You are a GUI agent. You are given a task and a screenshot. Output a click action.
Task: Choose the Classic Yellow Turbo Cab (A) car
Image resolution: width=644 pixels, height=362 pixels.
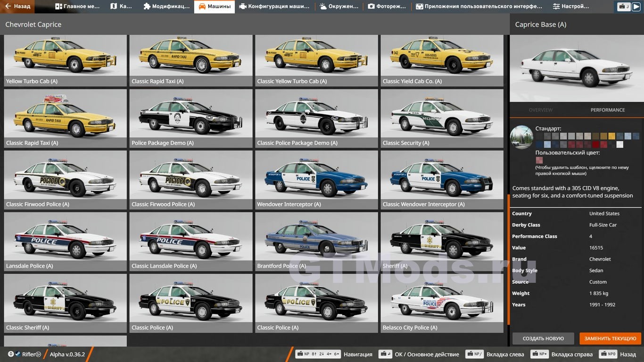[316, 60]
